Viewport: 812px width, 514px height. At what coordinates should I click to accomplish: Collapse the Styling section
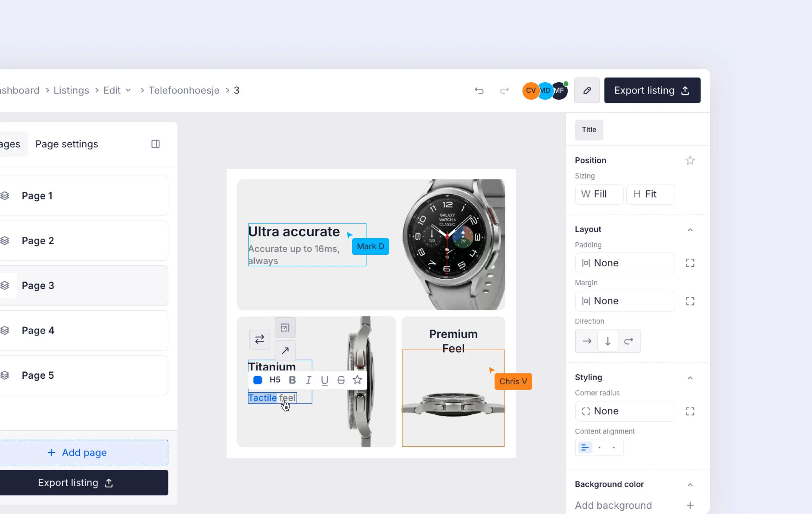click(690, 378)
